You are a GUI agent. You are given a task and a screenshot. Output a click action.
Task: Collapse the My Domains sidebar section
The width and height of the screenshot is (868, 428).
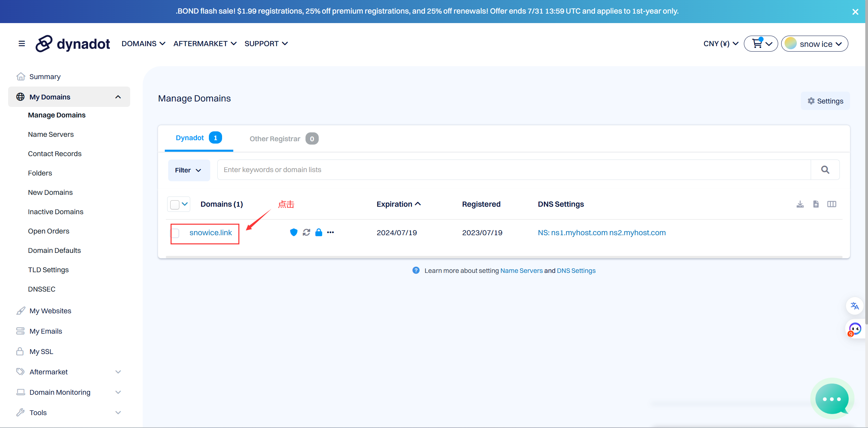pos(118,97)
